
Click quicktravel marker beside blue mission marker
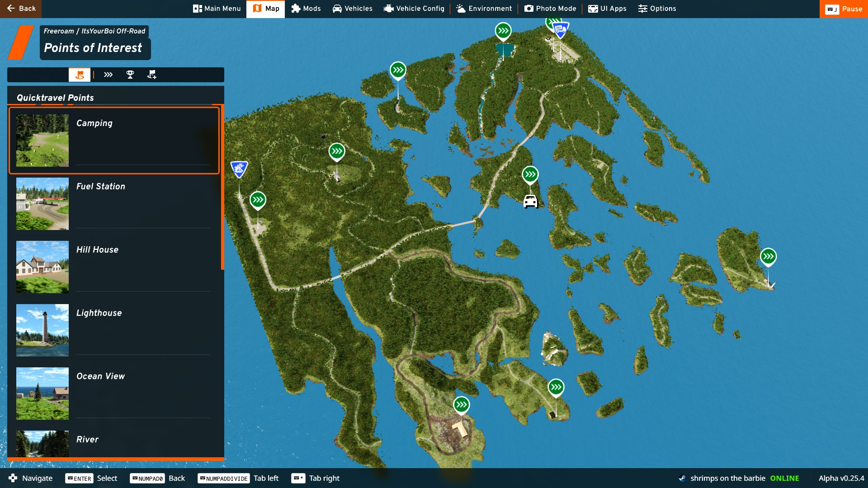point(258,200)
